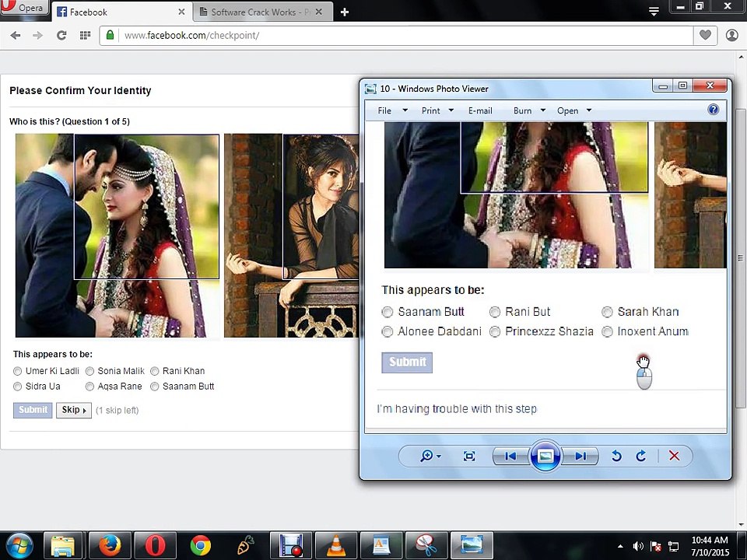The width and height of the screenshot is (747, 560).
Task: Select Sidra Ua radio option
Action: [18, 387]
